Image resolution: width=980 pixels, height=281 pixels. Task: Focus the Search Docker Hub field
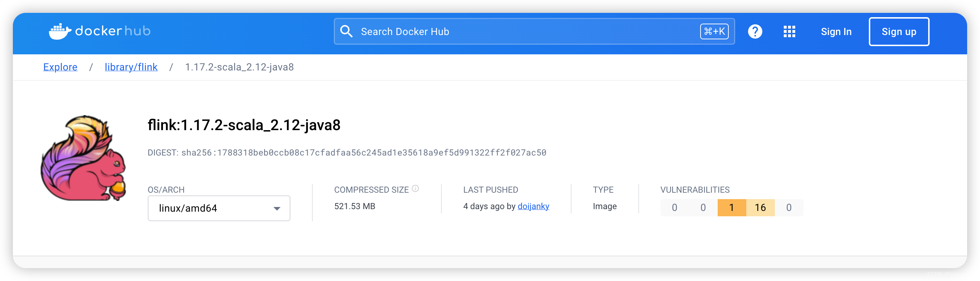coord(534,31)
